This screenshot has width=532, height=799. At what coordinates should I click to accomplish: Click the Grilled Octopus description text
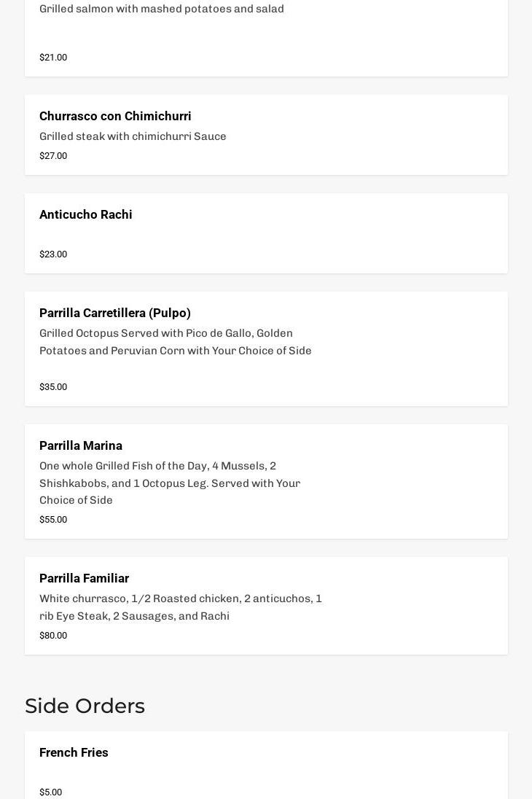pos(175,342)
